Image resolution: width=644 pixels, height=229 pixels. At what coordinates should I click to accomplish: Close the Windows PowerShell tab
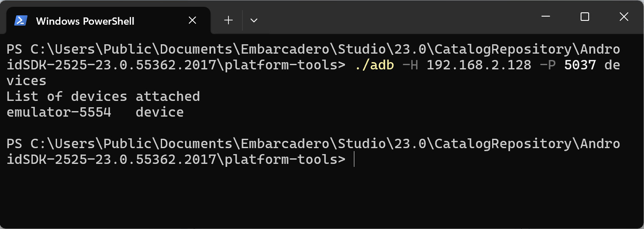point(192,20)
